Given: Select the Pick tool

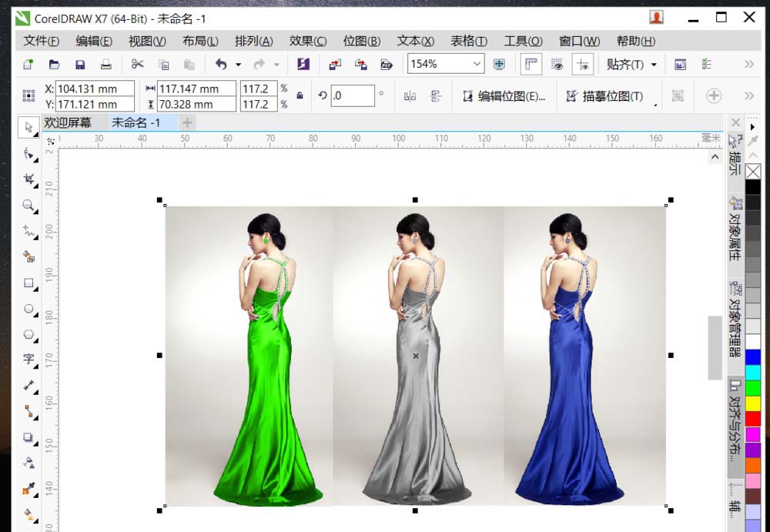Looking at the screenshot, I should click(x=28, y=129).
